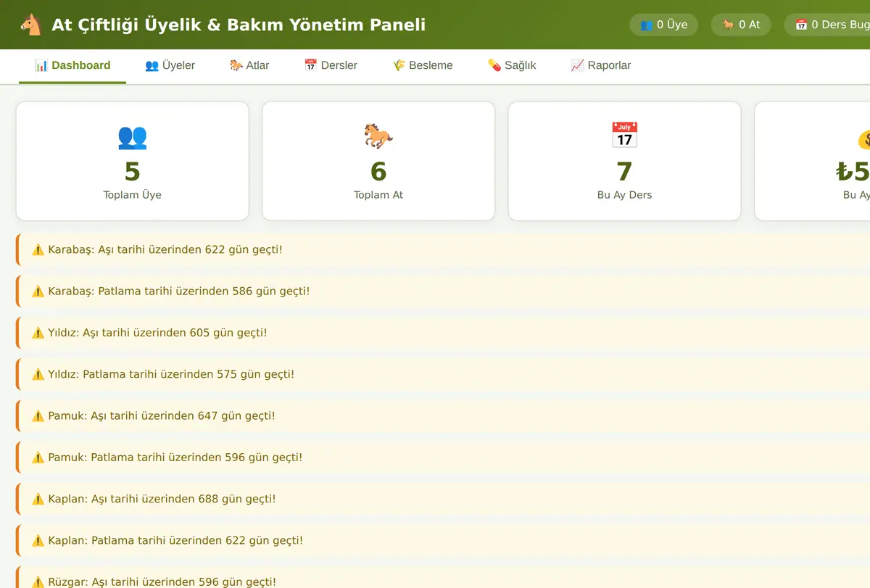This screenshot has width=870, height=588.
Task: Go to the Atlar tab
Action: tap(249, 65)
